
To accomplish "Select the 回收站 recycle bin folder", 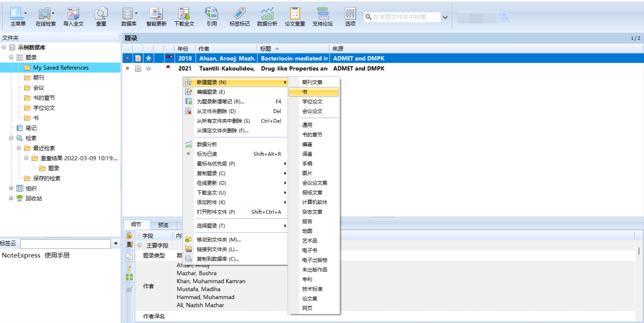I will 34,198.
